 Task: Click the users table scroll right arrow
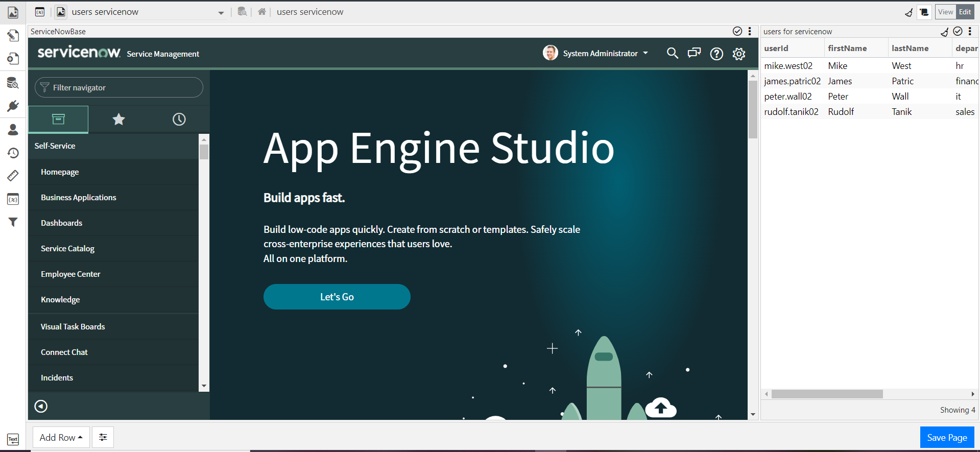972,394
